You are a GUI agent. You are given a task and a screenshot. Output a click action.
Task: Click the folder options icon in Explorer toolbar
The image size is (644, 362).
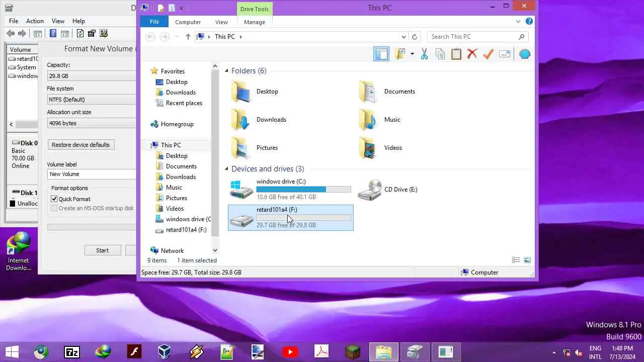pyautogui.click(x=400, y=54)
